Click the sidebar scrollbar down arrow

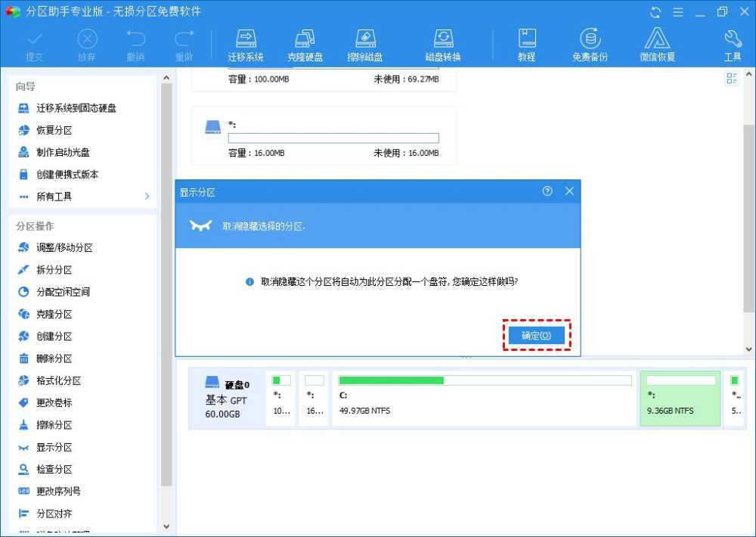point(166,526)
